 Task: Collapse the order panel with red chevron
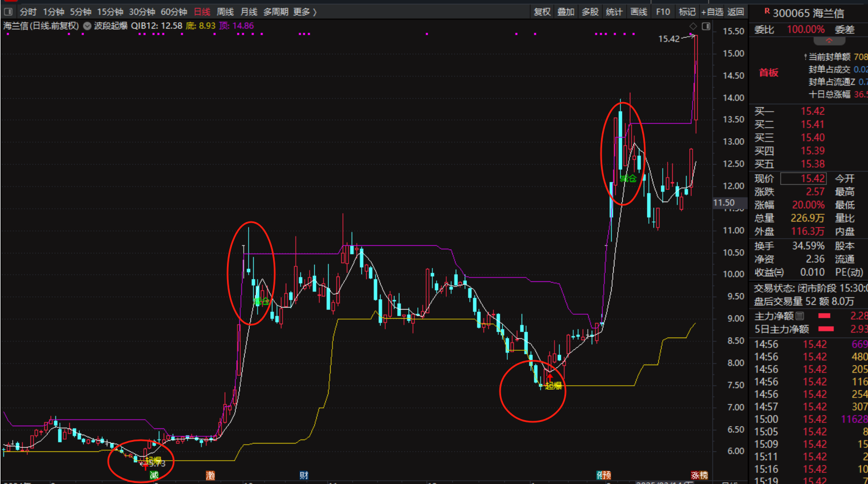[829, 41]
